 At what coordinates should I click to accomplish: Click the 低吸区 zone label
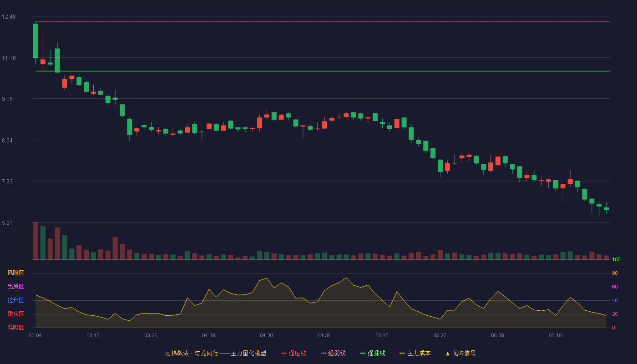[x=16, y=327]
